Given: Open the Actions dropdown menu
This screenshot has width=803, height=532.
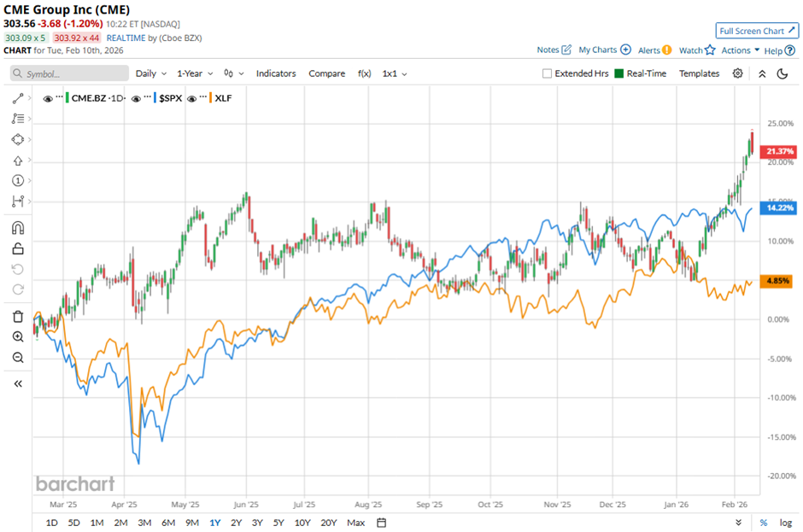Looking at the screenshot, I should tap(740, 50).
